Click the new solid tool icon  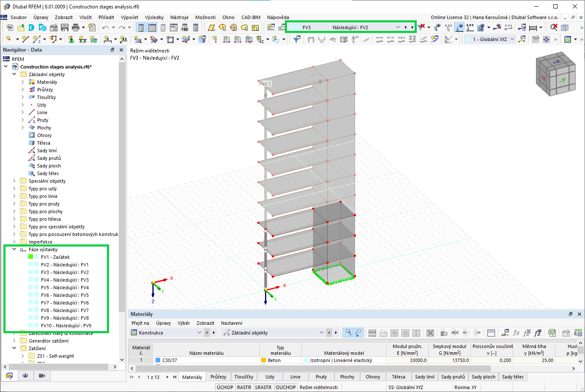202,39
